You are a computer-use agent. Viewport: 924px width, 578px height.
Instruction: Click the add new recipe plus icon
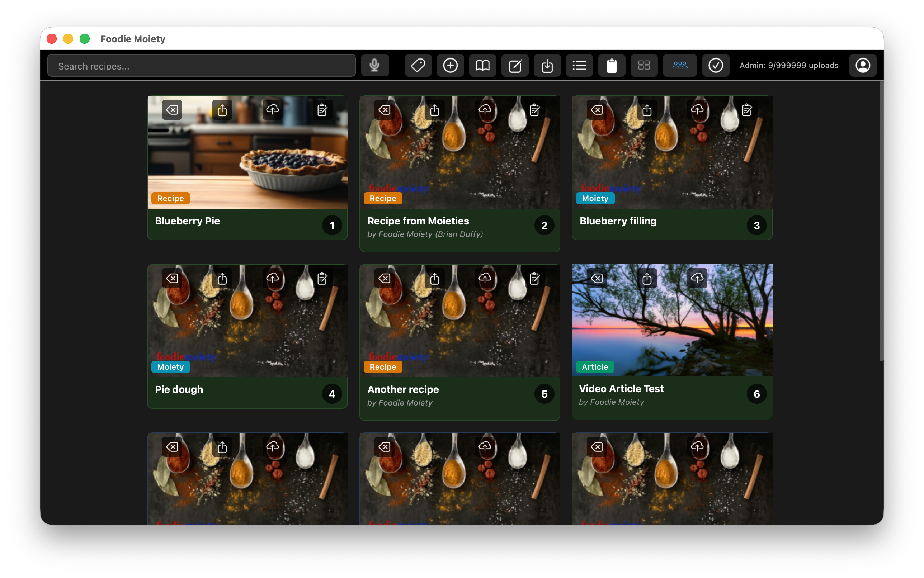pos(450,65)
